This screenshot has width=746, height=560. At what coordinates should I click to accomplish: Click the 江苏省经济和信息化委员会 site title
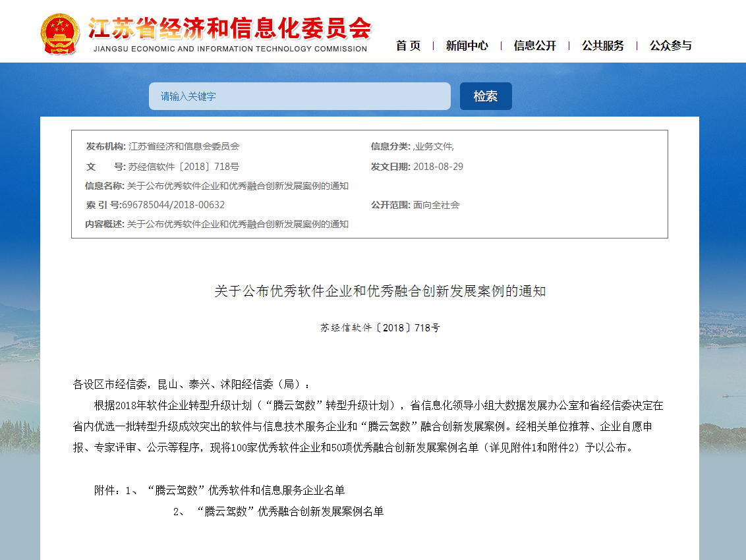point(230,27)
